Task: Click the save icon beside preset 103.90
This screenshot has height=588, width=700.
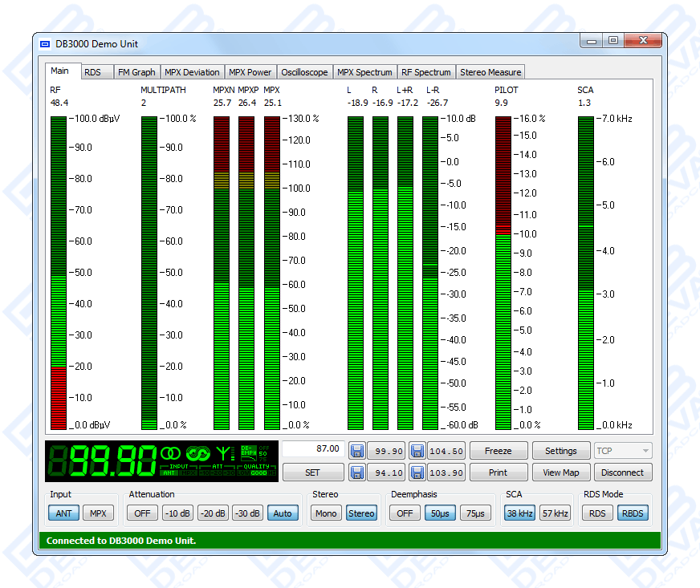Action: coord(417,472)
